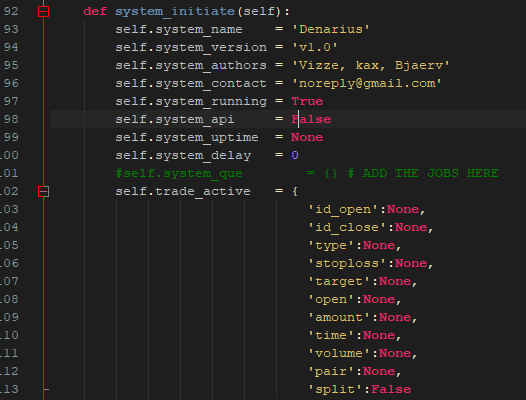This screenshot has height=400, width=526.
Task: Click the 'id_open' dictionary key
Action: [343, 209]
